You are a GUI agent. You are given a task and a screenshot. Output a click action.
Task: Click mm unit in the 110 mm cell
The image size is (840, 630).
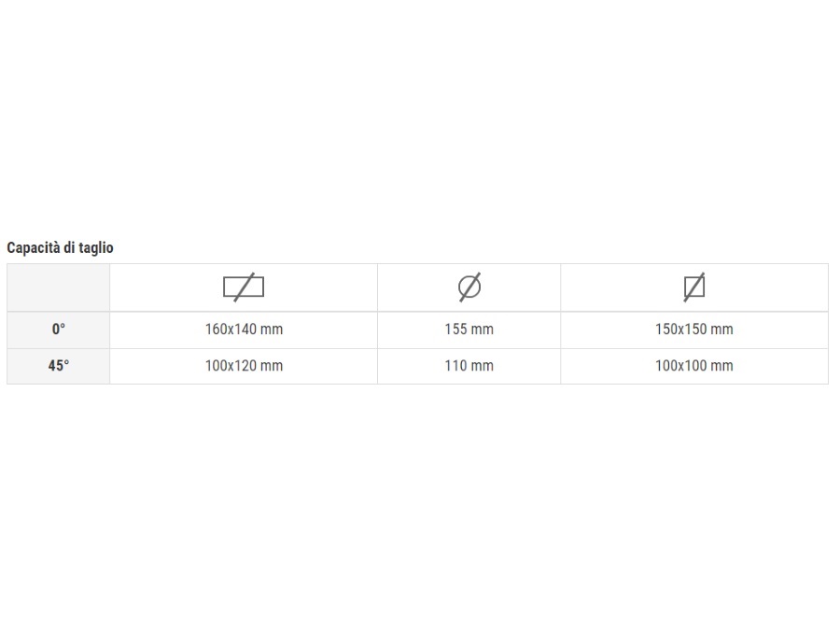(483, 366)
